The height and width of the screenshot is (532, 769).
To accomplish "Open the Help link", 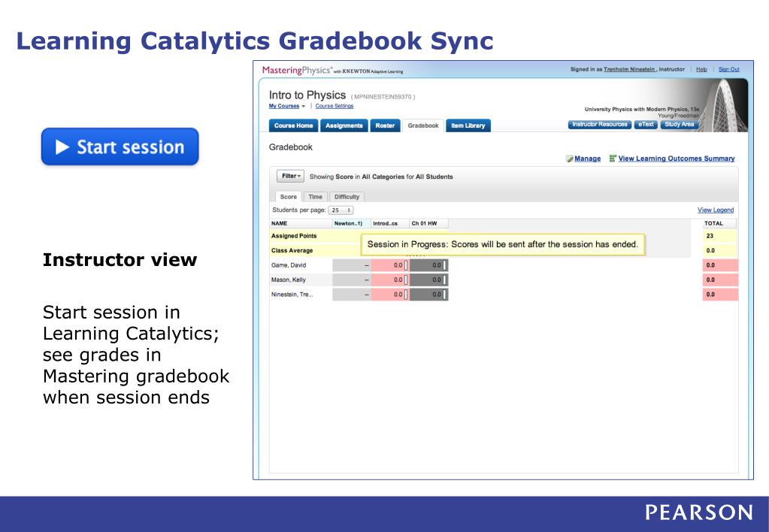I will click(701, 70).
